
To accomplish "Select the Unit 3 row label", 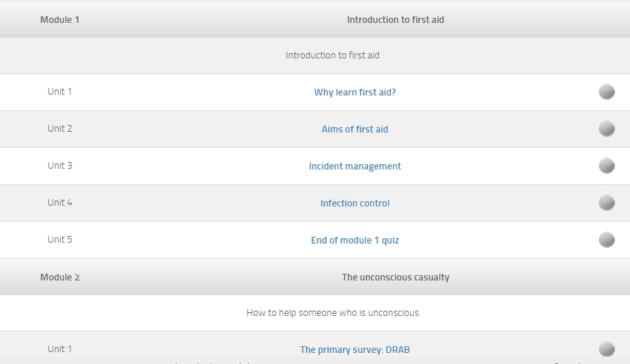I will click(x=60, y=166).
